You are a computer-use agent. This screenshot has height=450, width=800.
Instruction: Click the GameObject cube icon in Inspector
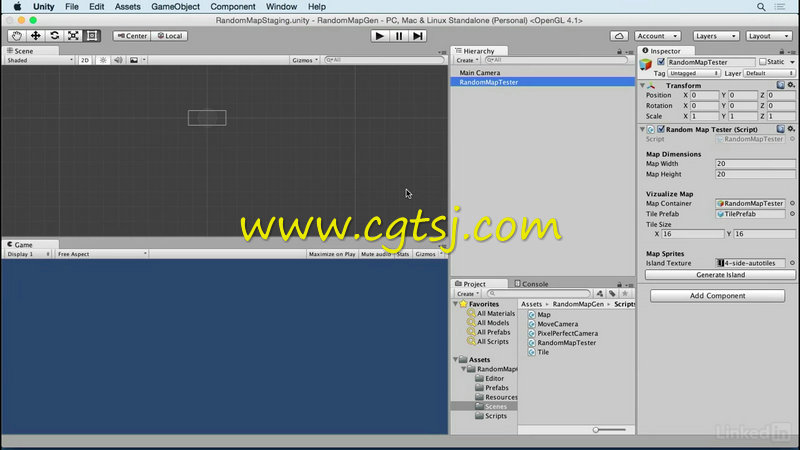(646, 65)
